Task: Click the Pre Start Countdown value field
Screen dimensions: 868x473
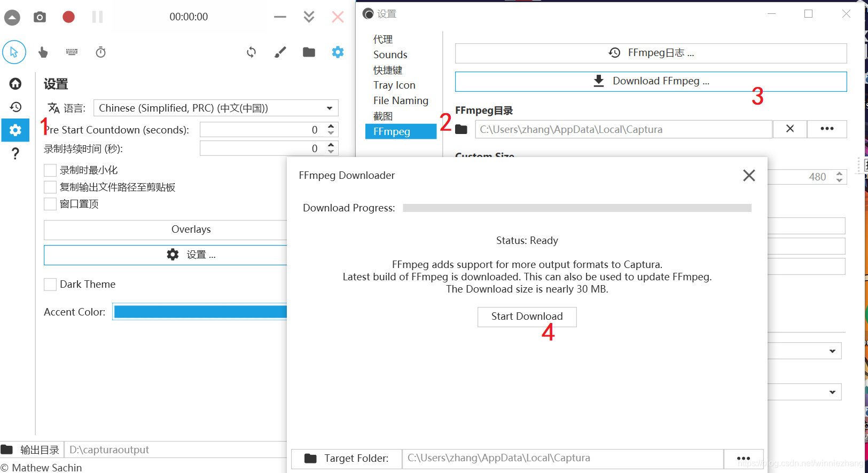Action: tap(262, 130)
